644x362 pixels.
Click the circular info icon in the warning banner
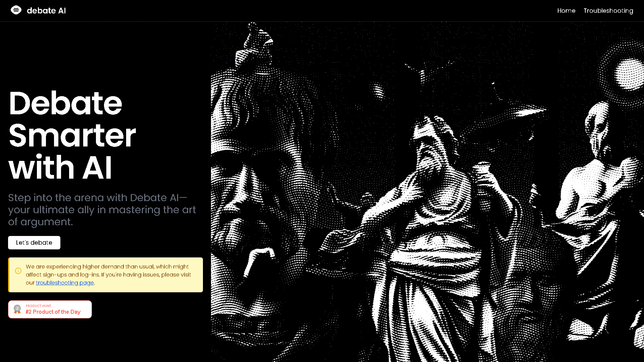pos(18,270)
